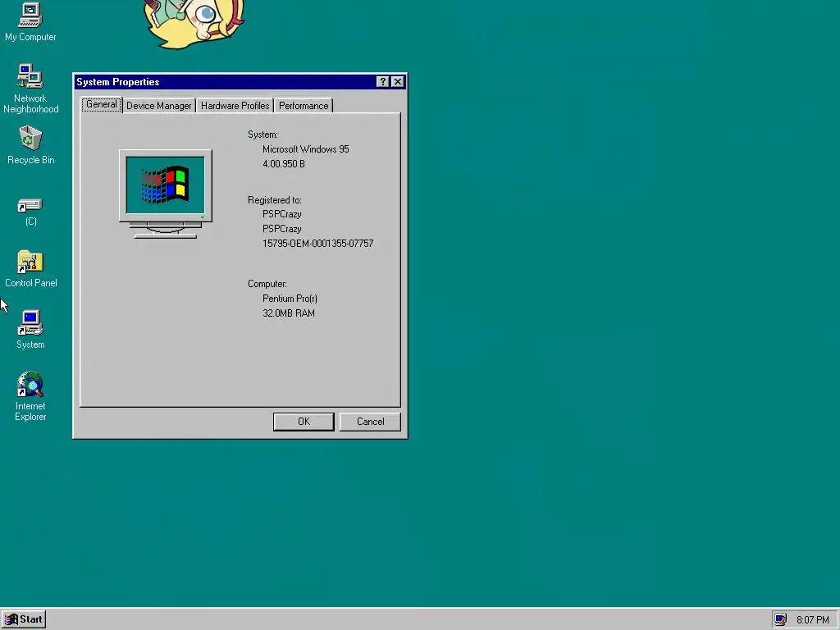Click the 8:07 PM taskbar clock
The width and height of the screenshot is (840, 630).
(812, 620)
